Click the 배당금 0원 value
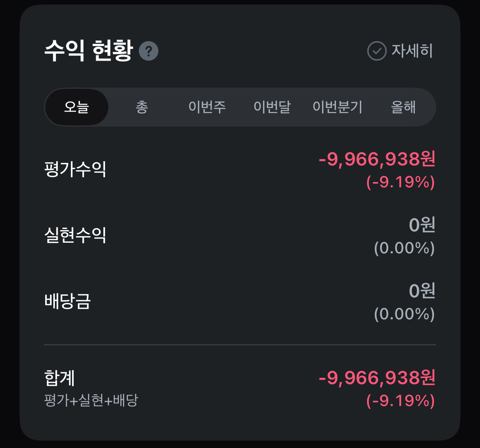 point(422,291)
